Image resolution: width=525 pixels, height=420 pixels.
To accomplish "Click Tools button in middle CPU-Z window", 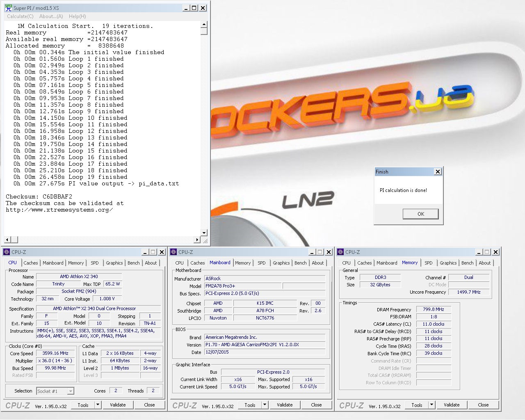I will point(250,405).
